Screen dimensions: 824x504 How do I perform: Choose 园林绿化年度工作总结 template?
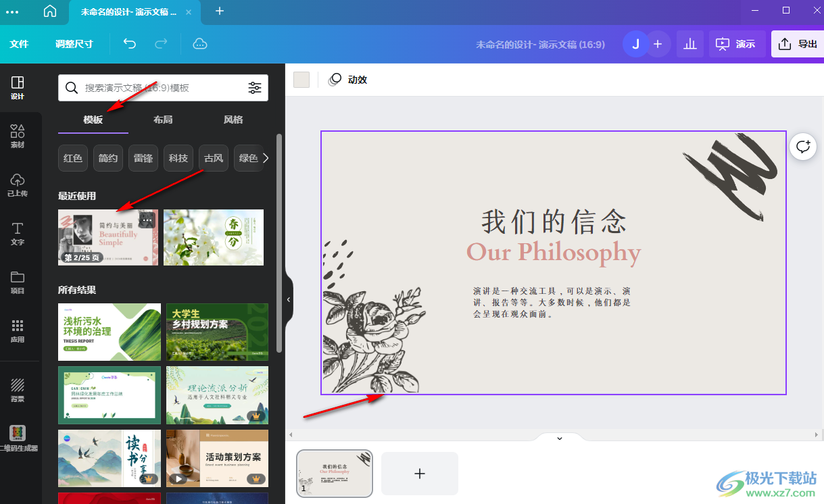(110, 395)
